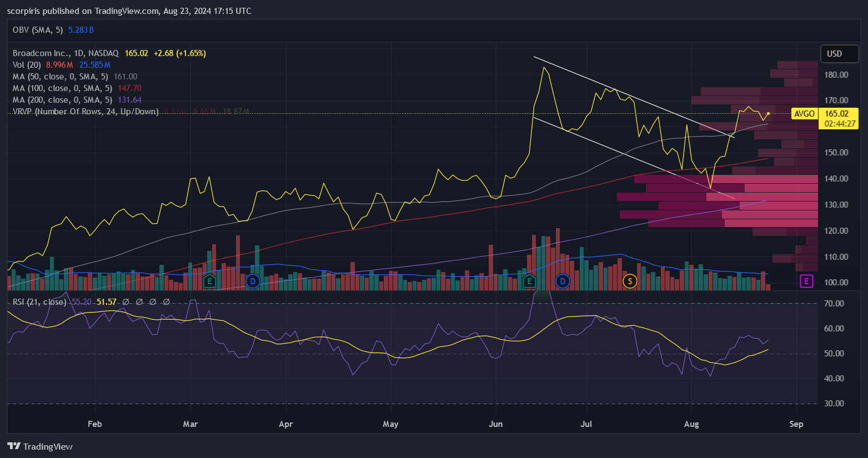Click the RSI value 51.57
The height and width of the screenshot is (458, 868).
tap(107, 301)
